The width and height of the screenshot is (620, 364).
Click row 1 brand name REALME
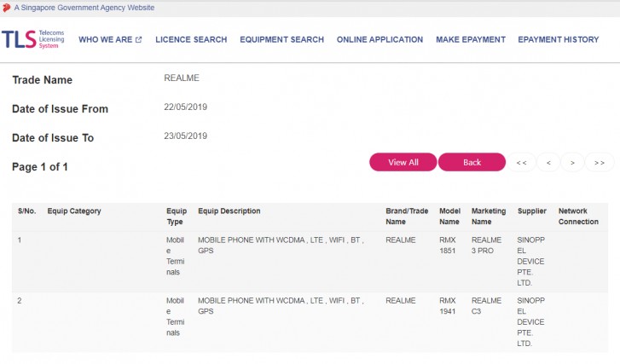click(x=401, y=240)
